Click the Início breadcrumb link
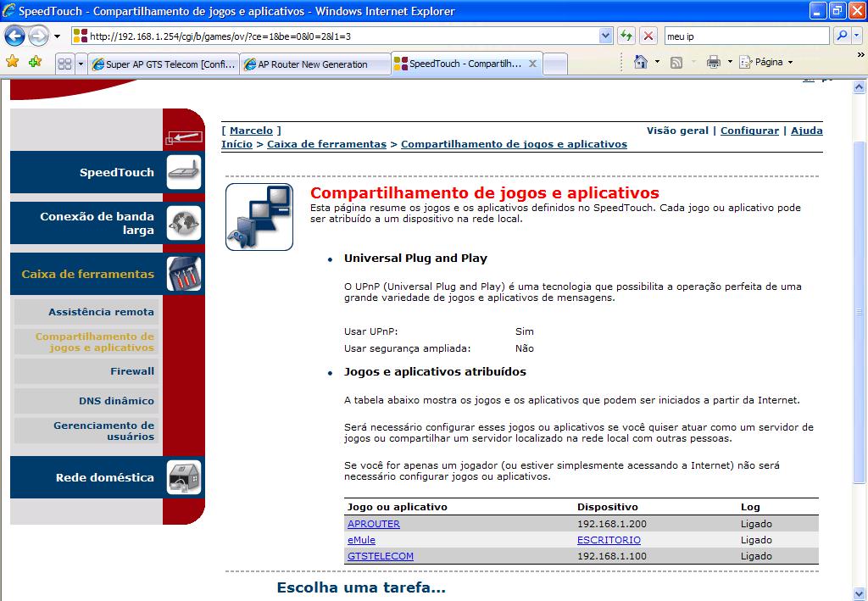This screenshot has height=601, width=868. coord(237,144)
